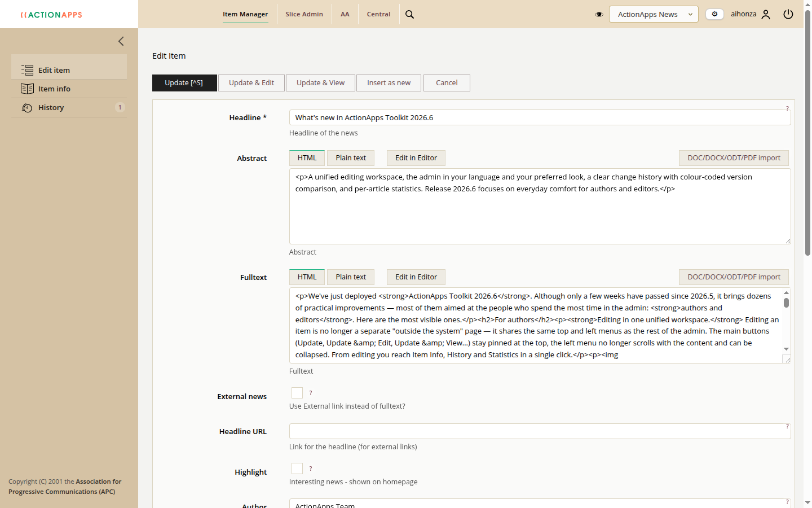Click 'Use External link instead of fulltext?' text
The image size is (812, 508).
[x=347, y=406]
